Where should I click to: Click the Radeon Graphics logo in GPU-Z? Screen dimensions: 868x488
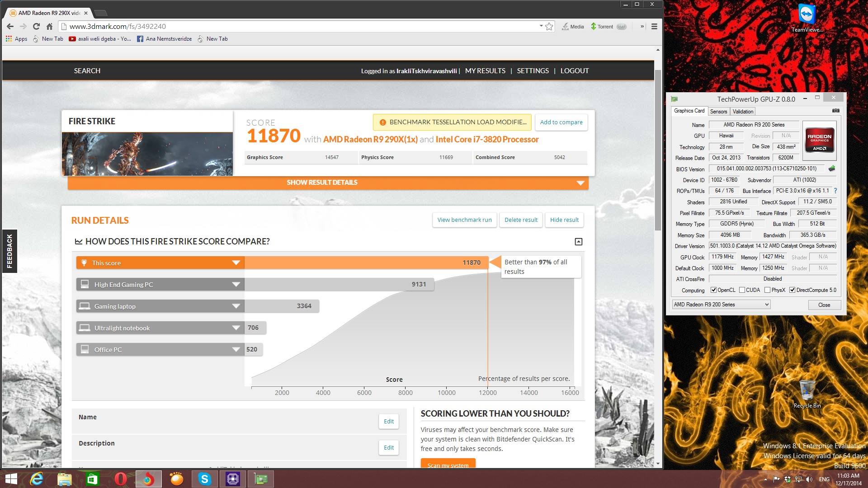tap(819, 141)
